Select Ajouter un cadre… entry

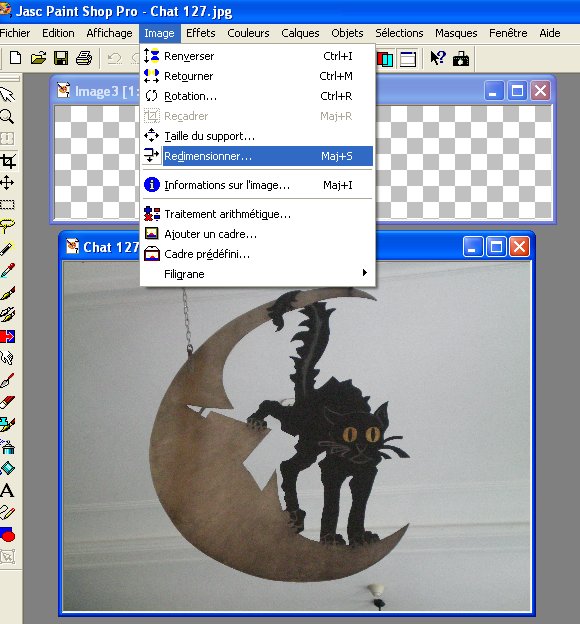pyautogui.click(x=258, y=234)
